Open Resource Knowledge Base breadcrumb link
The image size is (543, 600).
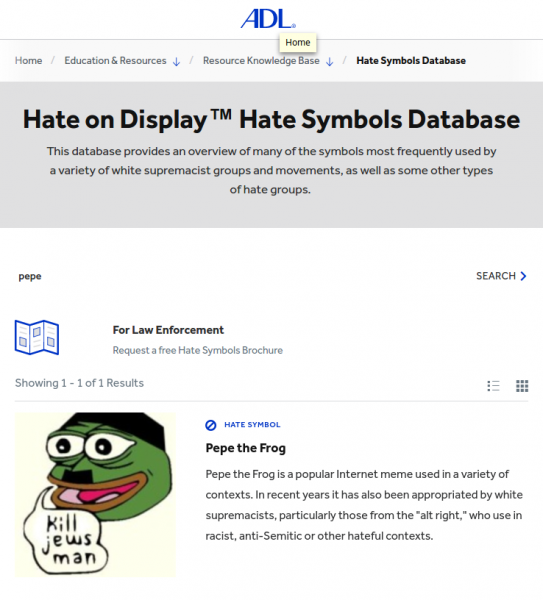[x=261, y=60]
